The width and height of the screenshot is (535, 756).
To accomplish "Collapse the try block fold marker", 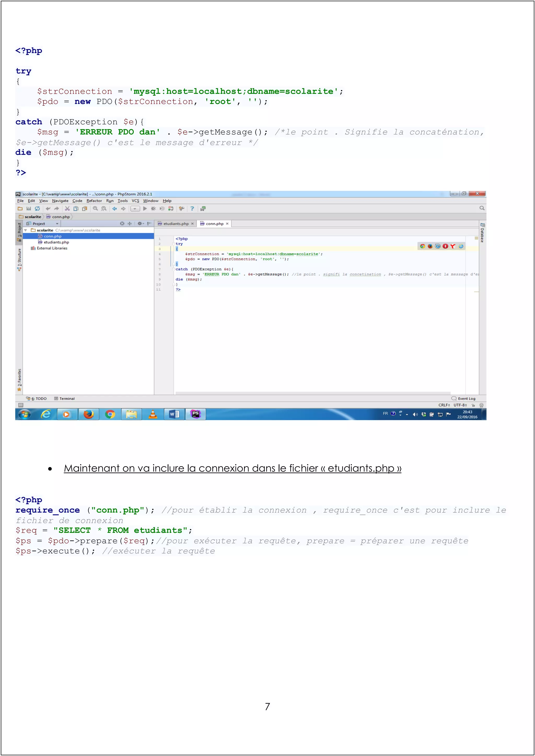I will pos(174,244).
